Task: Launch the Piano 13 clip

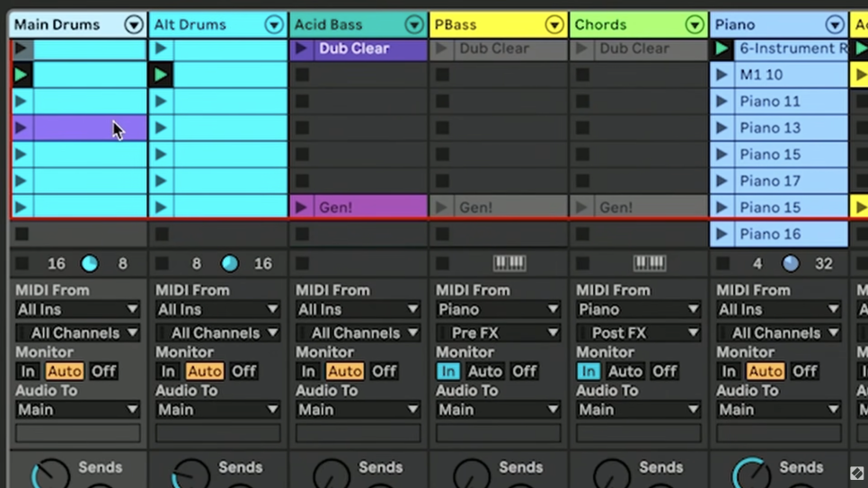Action: 722,128
